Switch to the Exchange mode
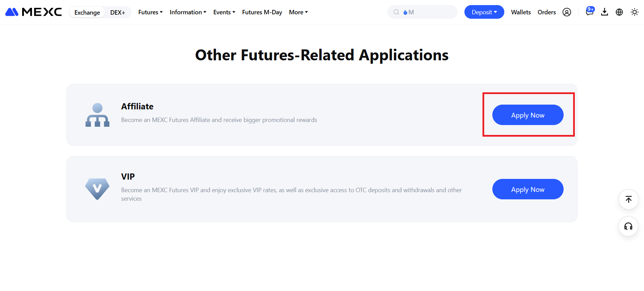 (x=87, y=12)
